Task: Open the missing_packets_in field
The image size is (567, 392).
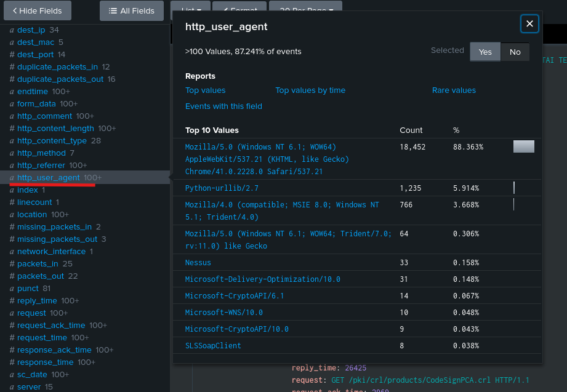Action: (55, 226)
